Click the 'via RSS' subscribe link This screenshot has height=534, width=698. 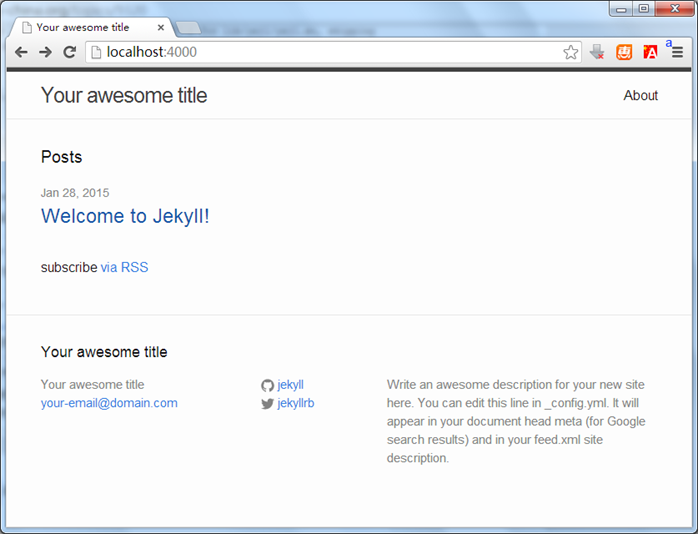coord(124,267)
